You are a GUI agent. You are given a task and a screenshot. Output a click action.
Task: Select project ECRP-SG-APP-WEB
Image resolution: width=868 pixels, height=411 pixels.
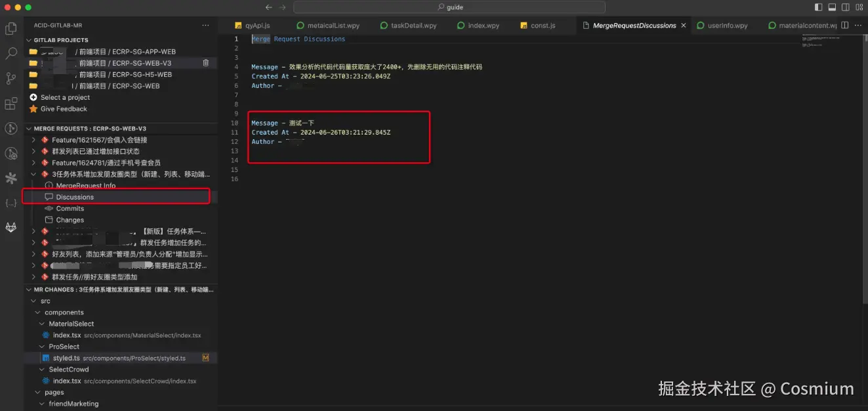[121, 52]
